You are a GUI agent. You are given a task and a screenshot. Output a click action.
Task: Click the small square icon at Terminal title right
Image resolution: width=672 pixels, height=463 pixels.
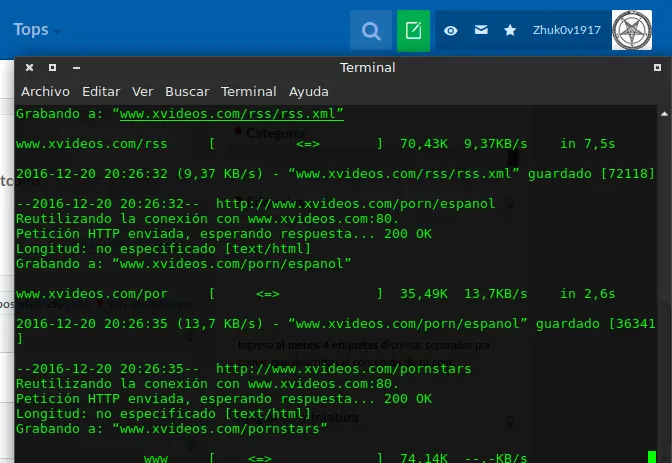(657, 67)
